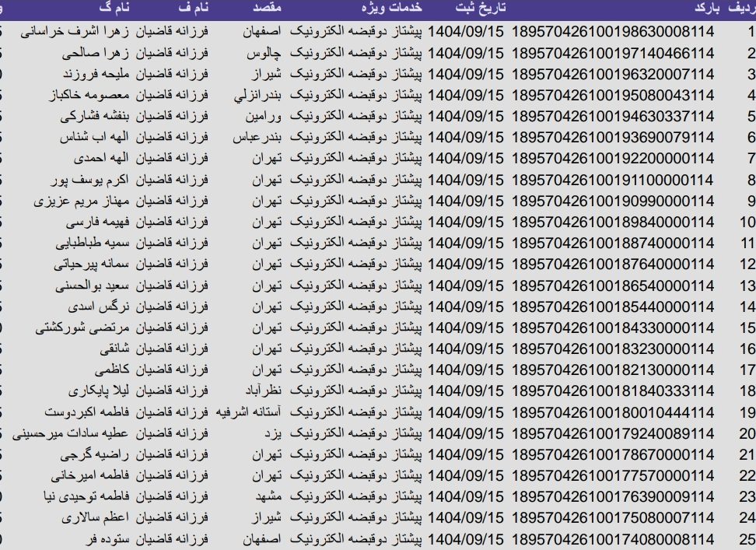The height and width of the screenshot is (550, 756).
Task: Select row number 10
Action: pyautogui.click(x=747, y=222)
